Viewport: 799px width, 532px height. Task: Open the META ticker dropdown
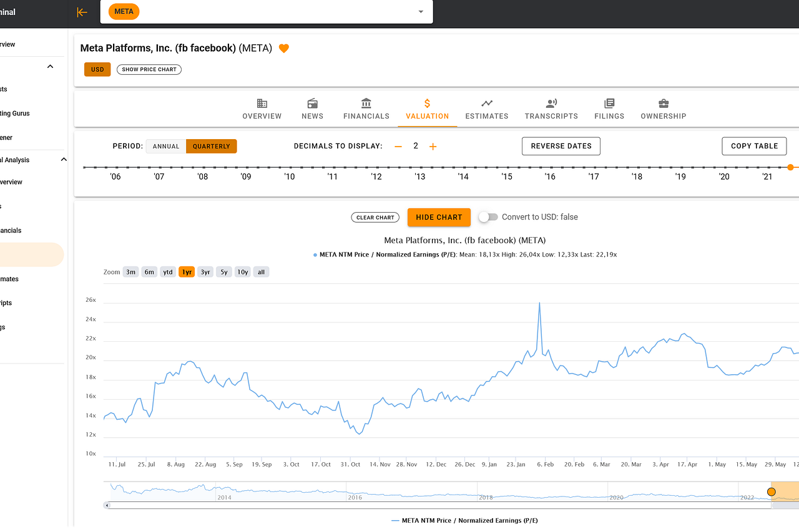421,12
